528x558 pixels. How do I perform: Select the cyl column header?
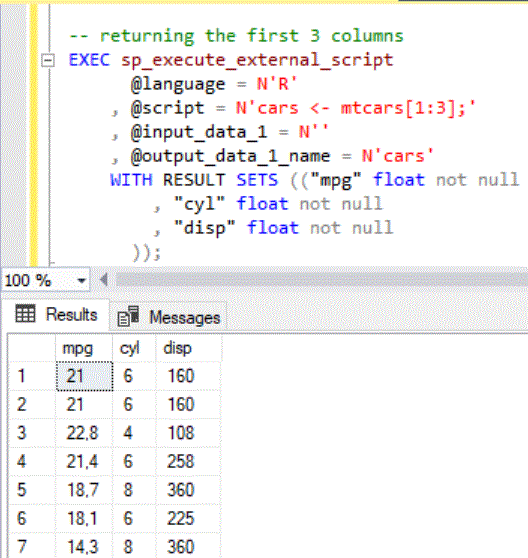pyautogui.click(x=134, y=348)
